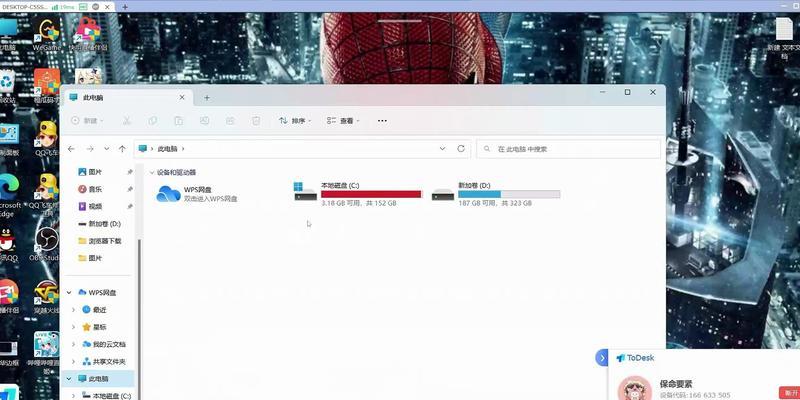Select the 新建 文本文档 file on desktop
This screenshot has width=800, height=400.
click(x=784, y=38)
